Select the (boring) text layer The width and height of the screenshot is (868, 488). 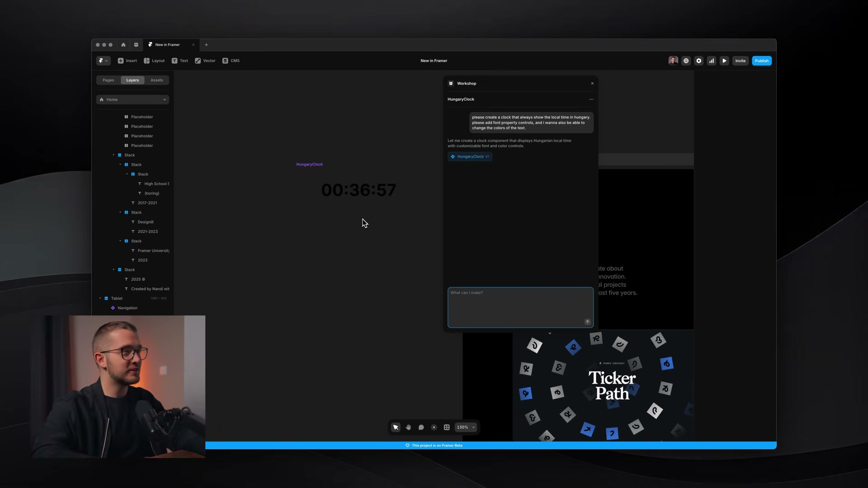[151, 193]
